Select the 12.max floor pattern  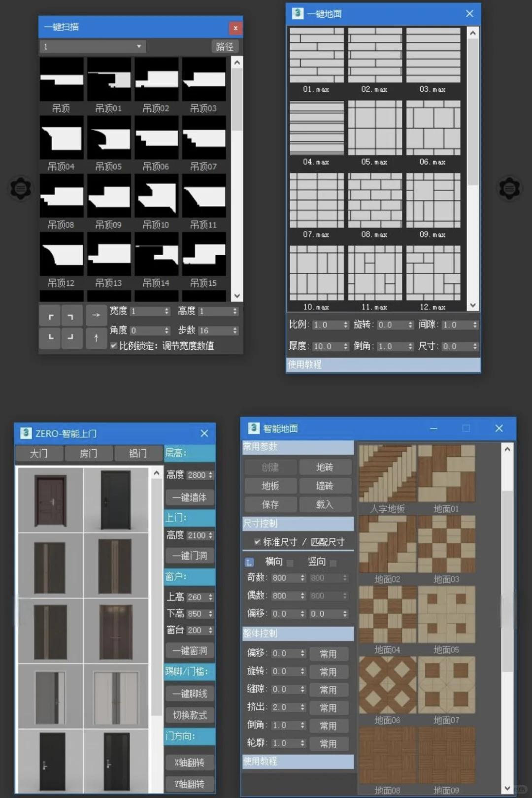433,273
